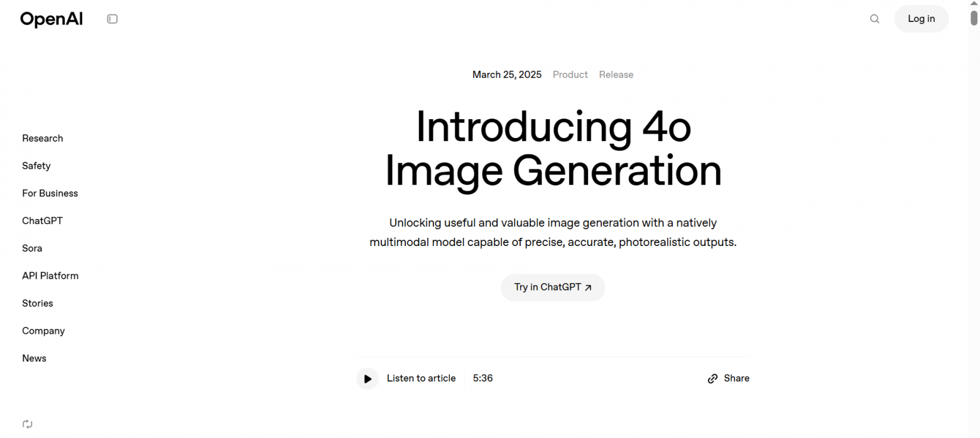Click the OpenAI logo
Viewport: 980px width, 438px height.
[52, 19]
